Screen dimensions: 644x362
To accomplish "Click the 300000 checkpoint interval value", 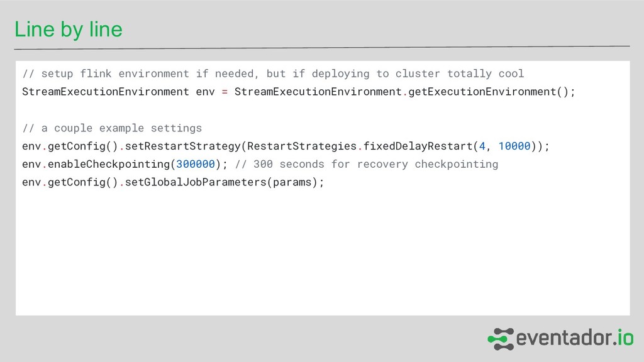I will (x=196, y=165).
